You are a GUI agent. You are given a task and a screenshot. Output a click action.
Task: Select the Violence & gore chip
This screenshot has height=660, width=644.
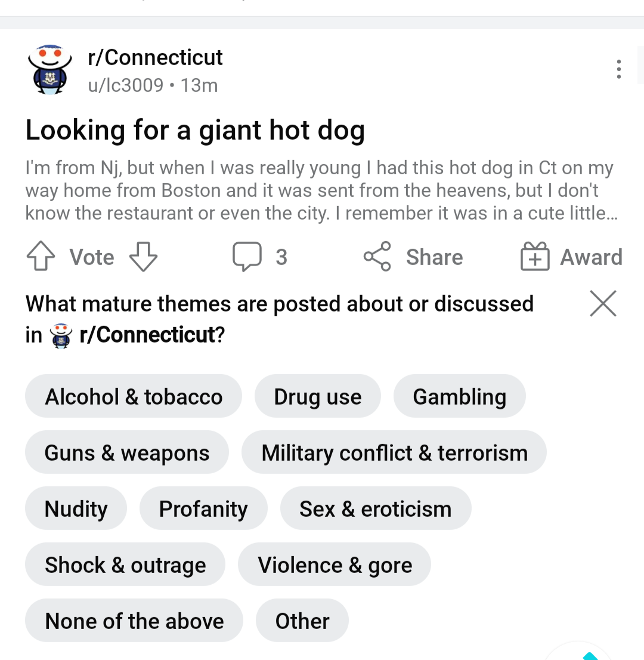(335, 565)
